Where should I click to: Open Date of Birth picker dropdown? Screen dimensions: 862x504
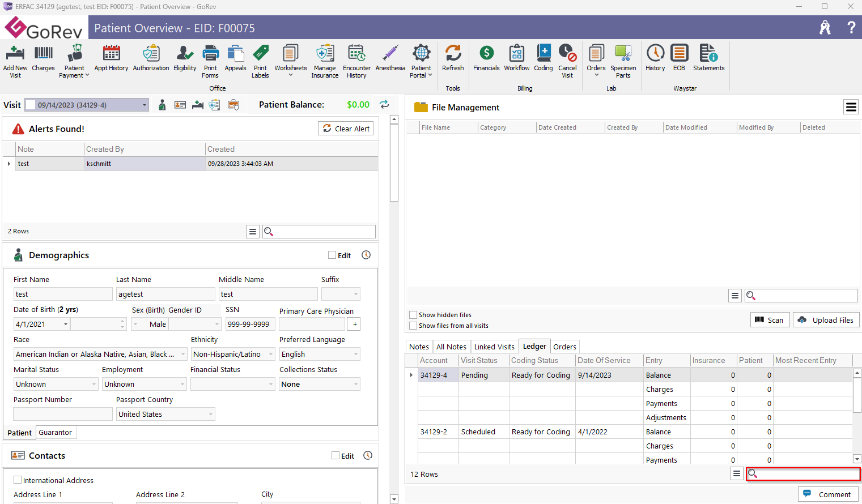66,324
